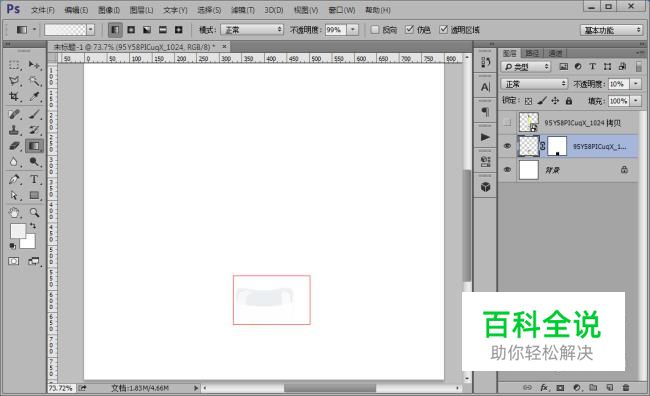Open the gradient 模式 dropdown
Viewport: 650px width, 396px height.
tap(252, 30)
